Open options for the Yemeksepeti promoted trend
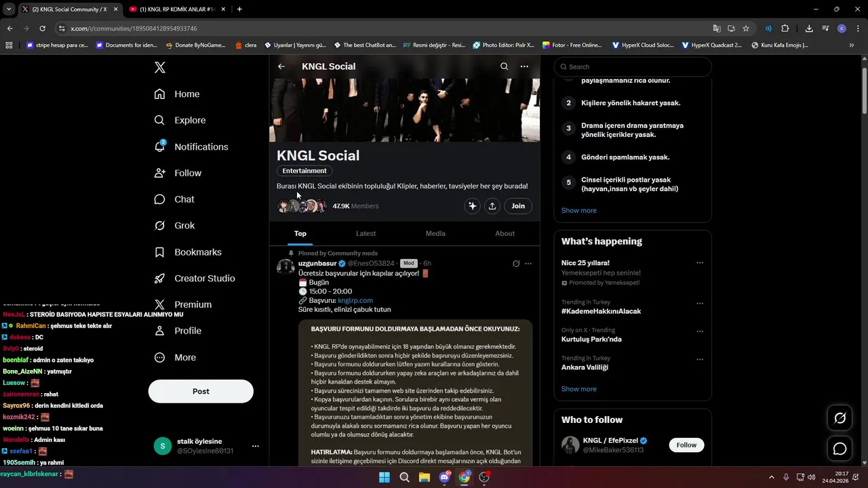This screenshot has width=868, height=488. click(700, 263)
